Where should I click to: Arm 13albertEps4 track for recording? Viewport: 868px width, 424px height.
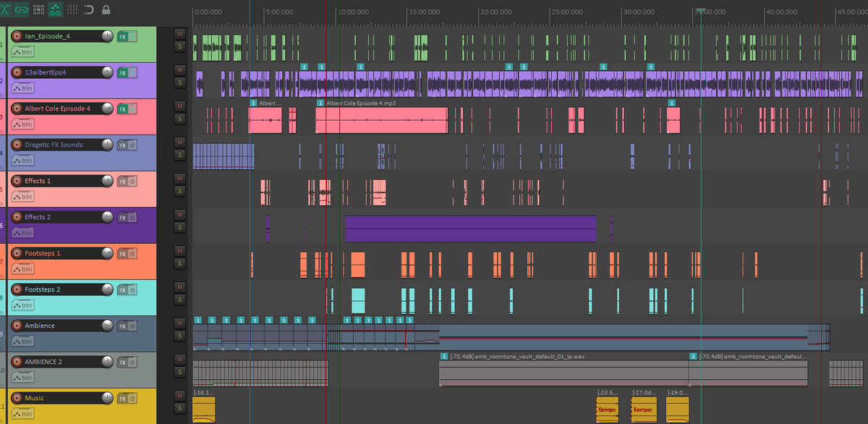click(x=17, y=72)
